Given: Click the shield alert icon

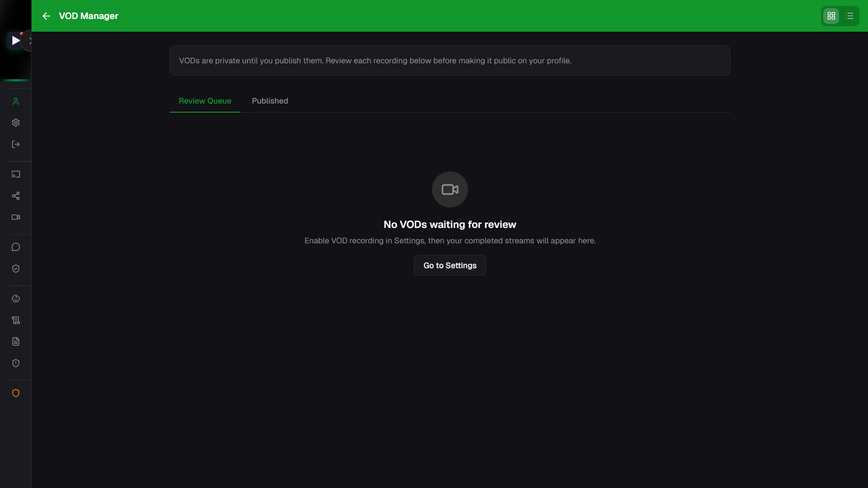Looking at the screenshot, I should (x=16, y=363).
